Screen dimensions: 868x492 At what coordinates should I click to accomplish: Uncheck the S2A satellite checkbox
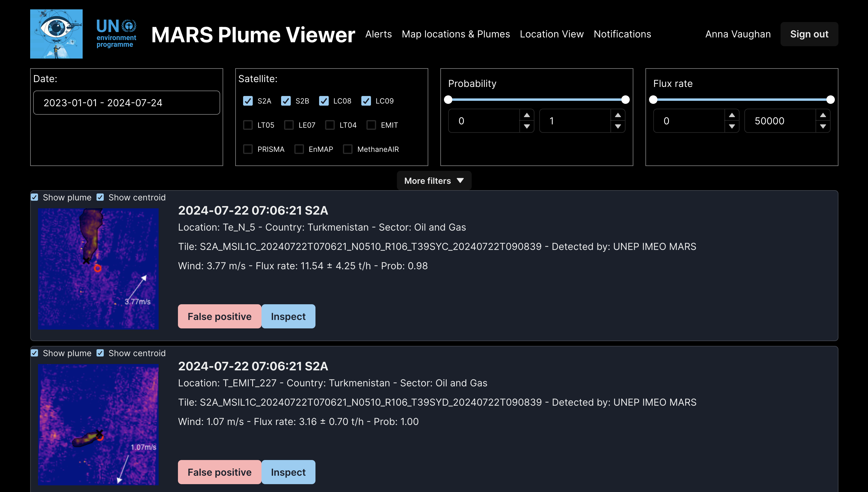coord(248,101)
